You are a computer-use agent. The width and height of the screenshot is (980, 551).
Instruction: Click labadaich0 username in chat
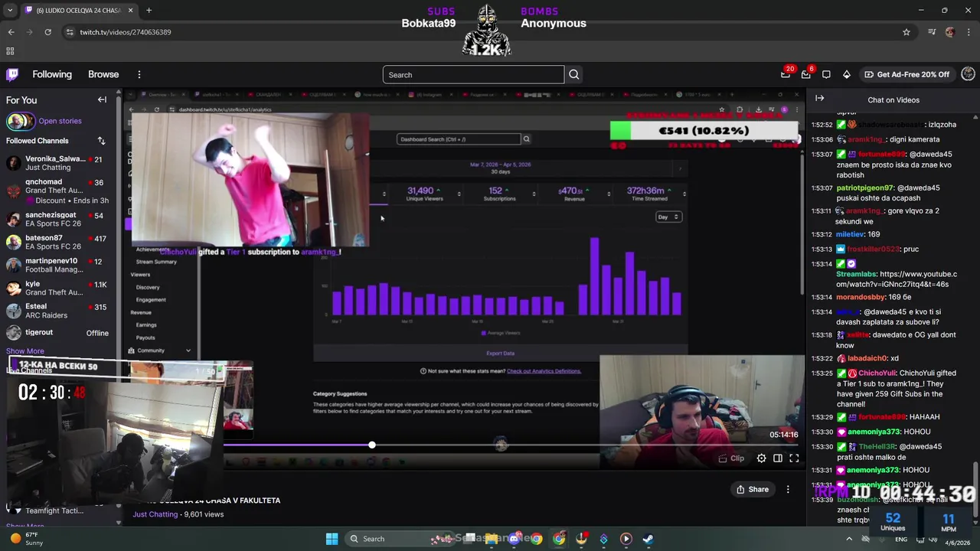[867, 358]
